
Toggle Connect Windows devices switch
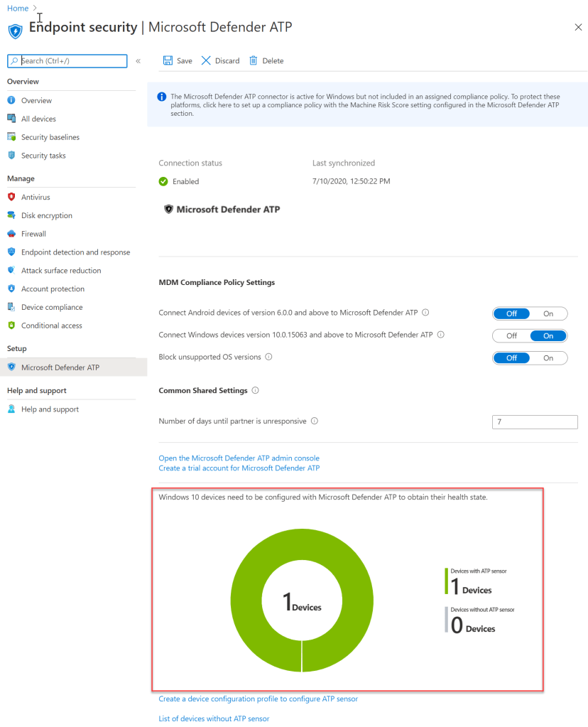530,335
